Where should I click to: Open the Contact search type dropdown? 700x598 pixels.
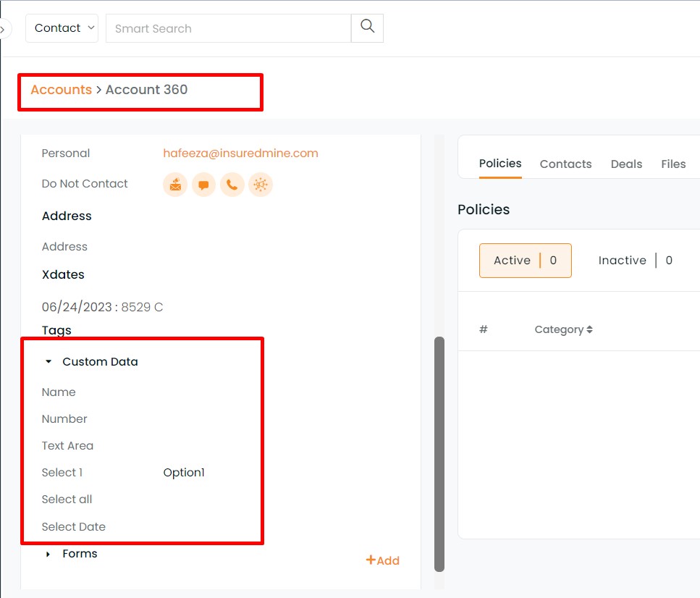(x=62, y=28)
